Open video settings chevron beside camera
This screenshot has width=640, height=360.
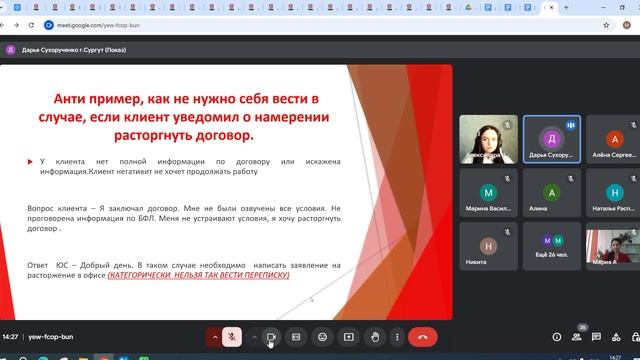coord(255,337)
